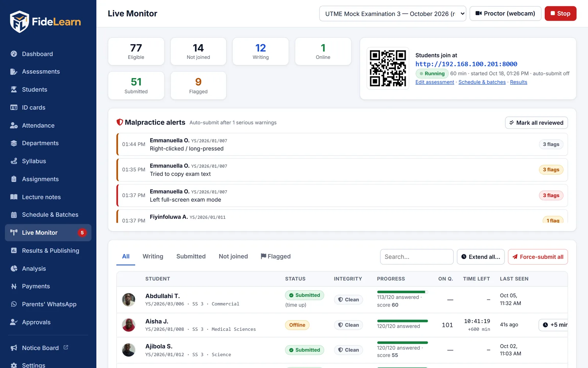
Task: Click Extend all button
Action: (x=481, y=257)
